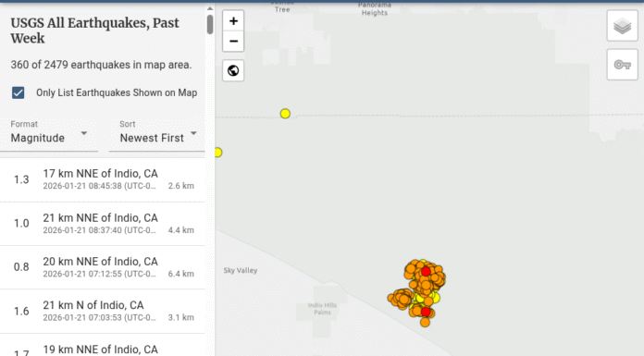Click the lower red earthquake marker in the cluster

(x=426, y=312)
